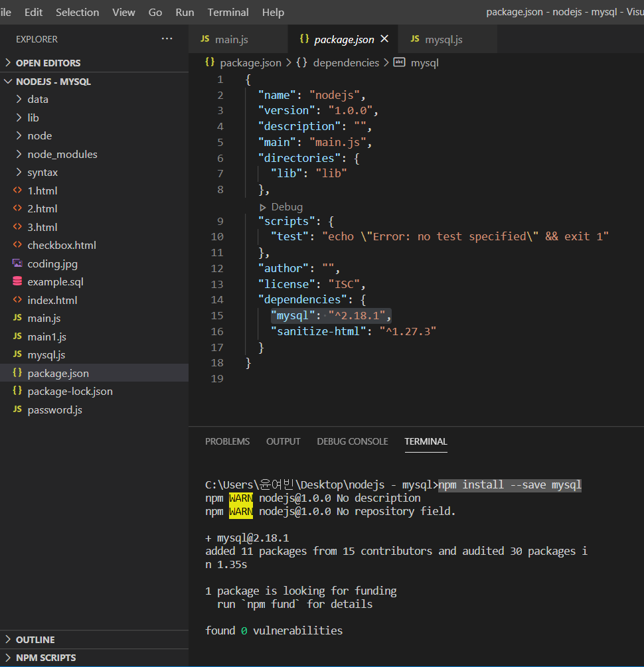644x667 pixels.
Task: Close the package.json editor tab
Action: click(384, 38)
